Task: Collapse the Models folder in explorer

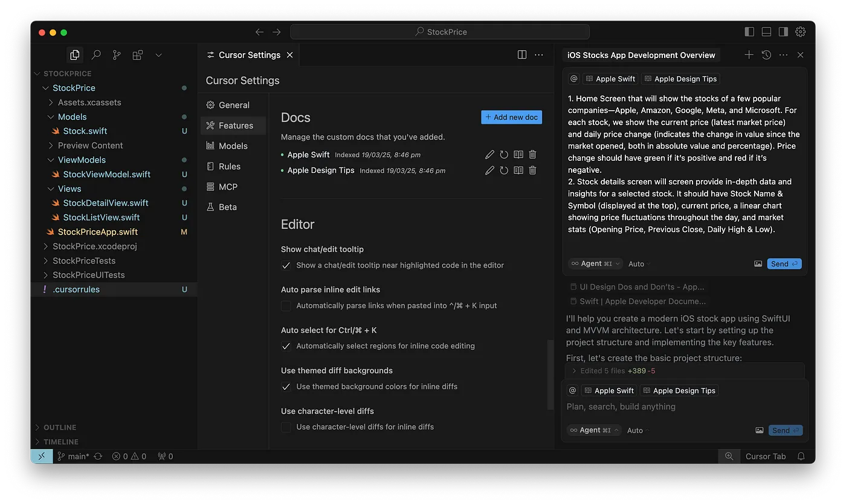Action: [51, 117]
